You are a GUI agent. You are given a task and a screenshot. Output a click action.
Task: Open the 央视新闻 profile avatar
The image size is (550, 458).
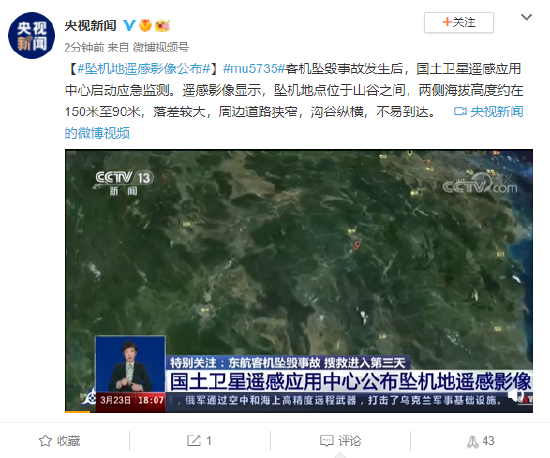pyautogui.click(x=32, y=35)
